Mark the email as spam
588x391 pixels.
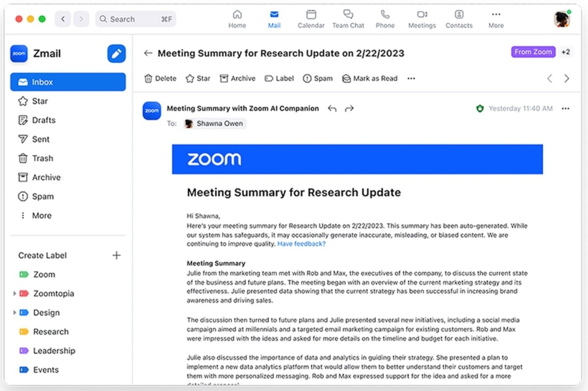pos(318,78)
